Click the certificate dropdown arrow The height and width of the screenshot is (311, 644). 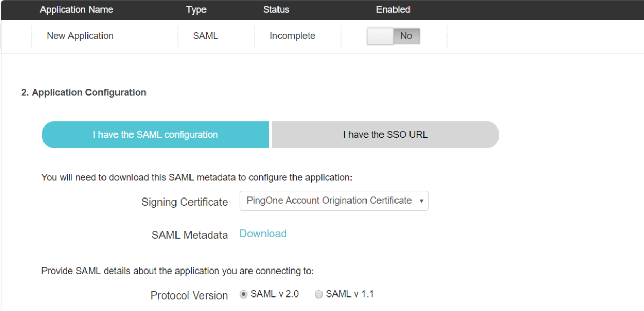(x=421, y=201)
